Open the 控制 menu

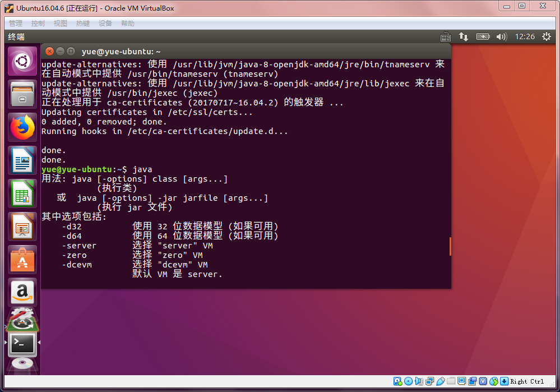[38, 23]
